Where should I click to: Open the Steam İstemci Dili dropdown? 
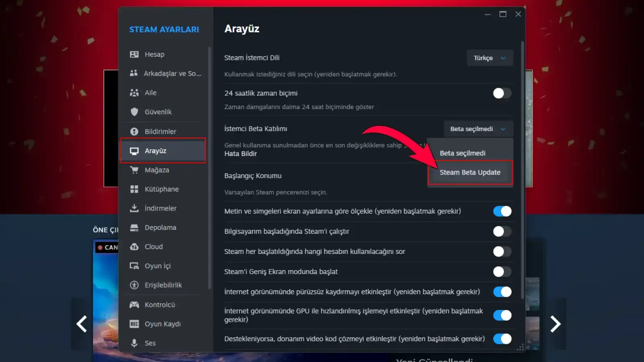[489, 58]
